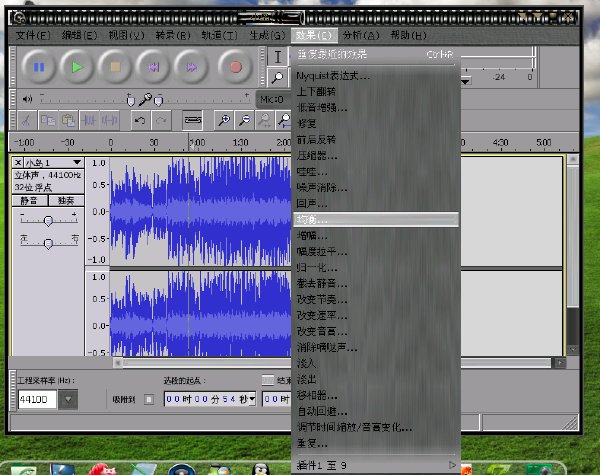Open the 帮助(H) menu
The height and width of the screenshot is (475, 600).
point(408,36)
